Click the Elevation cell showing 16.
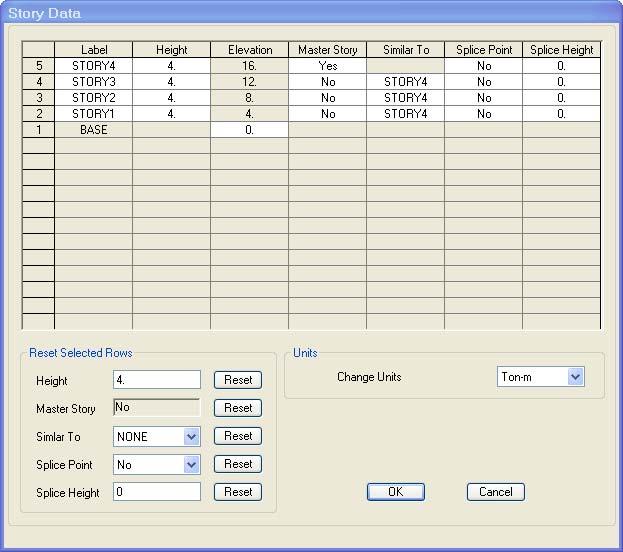This screenshot has height=552, width=623. click(x=250, y=66)
